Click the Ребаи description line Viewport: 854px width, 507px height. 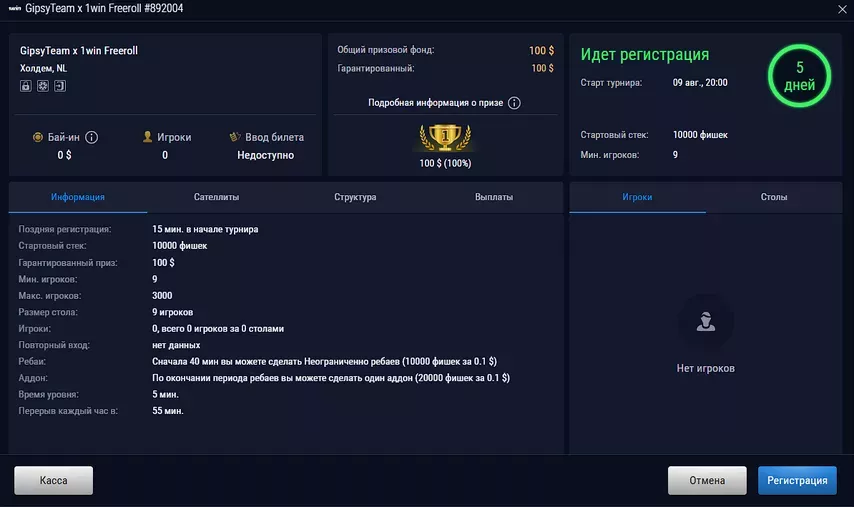coord(324,362)
